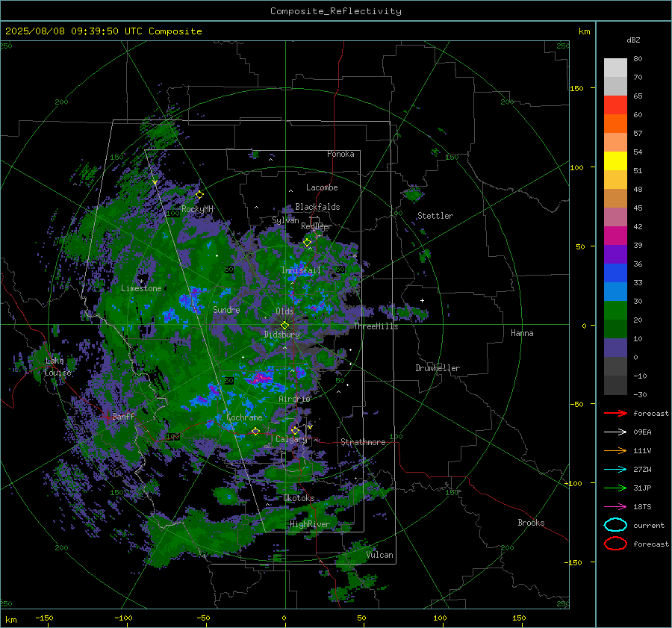Select the bright green dBZ legend swatch
This screenshot has width=672, height=628.
615,310
